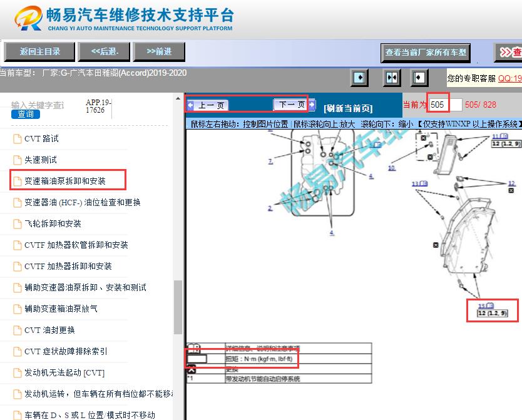This screenshot has height=420, width=522.
Task: Click part number 7 link in diagram
Action: click(270, 161)
